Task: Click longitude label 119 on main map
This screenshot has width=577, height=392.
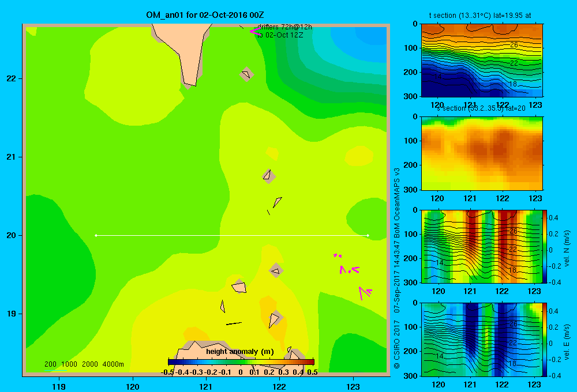Action: [59, 386]
